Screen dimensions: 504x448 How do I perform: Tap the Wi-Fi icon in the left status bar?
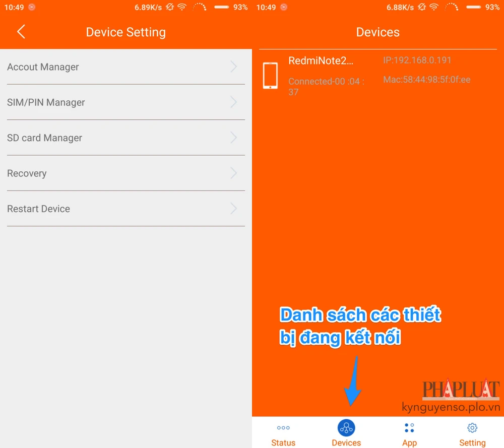coord(181,7)
